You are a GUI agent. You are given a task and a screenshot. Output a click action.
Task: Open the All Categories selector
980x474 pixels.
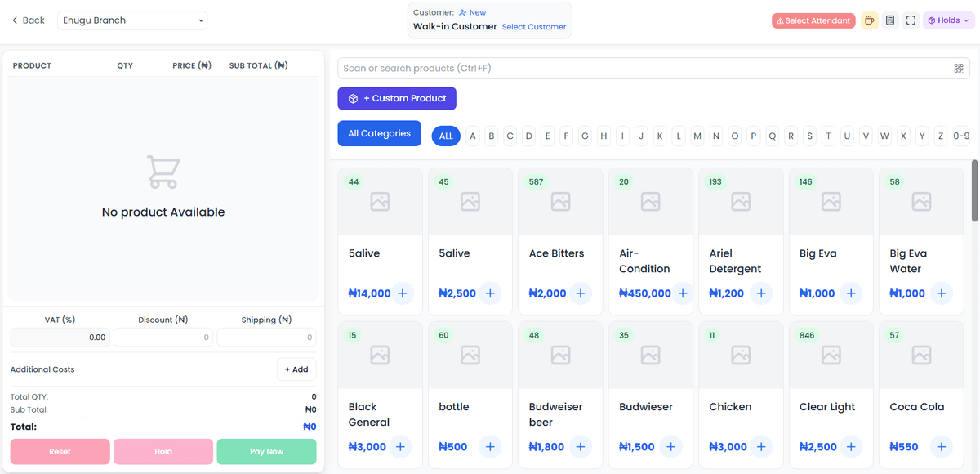pyautogui.click(x=379, y=134)
